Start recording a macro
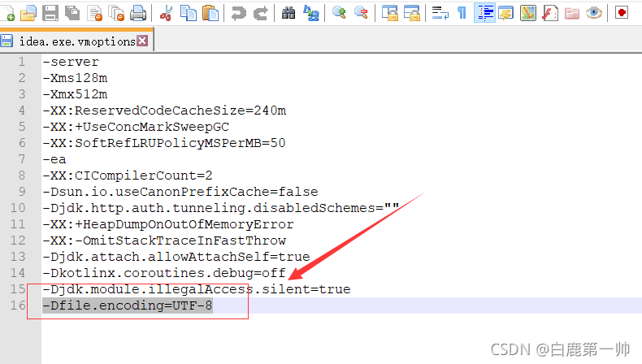The width and height of the screenshot is (642, 364). pyautogui.click(x=622, y=13)
